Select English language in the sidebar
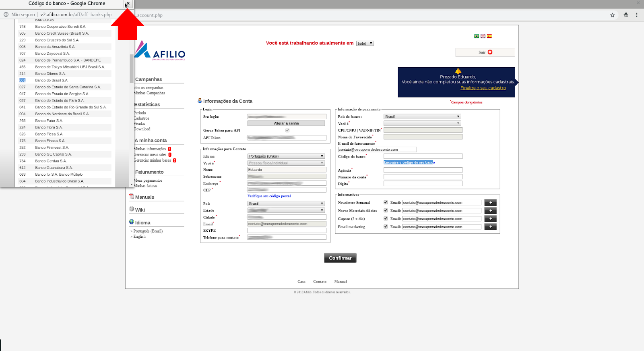644x351 pixels. click(139, 237)
